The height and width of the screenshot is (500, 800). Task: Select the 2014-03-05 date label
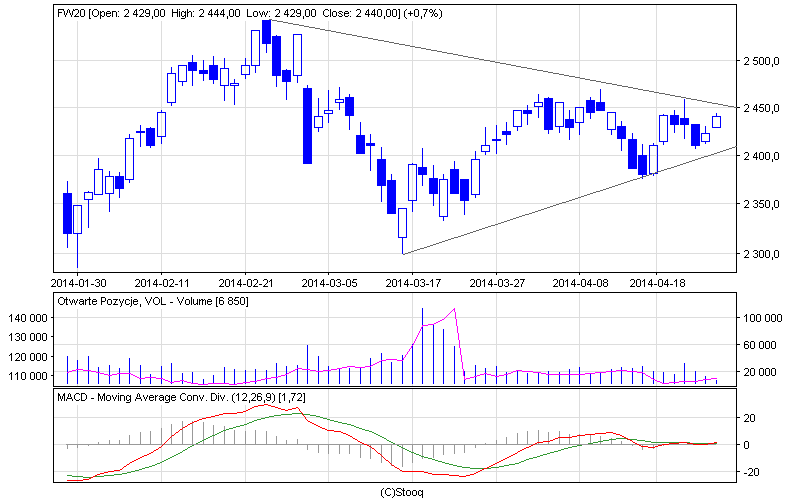click(330, 283)
